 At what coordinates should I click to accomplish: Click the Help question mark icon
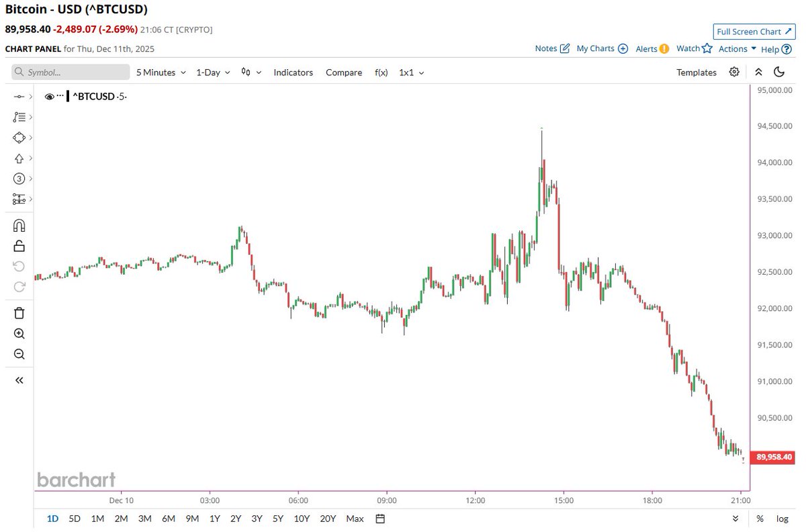(x=787, y=49)
